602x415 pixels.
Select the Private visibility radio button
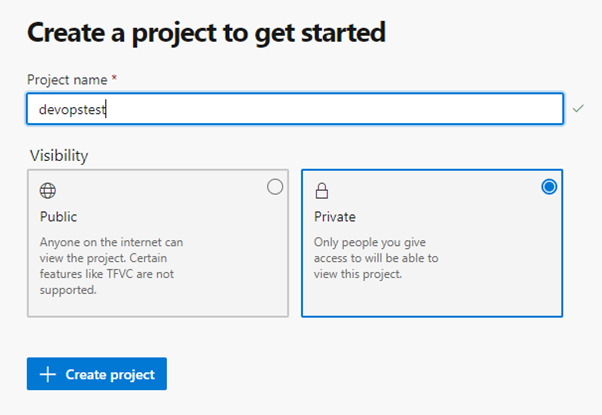(x=548, y=187)
